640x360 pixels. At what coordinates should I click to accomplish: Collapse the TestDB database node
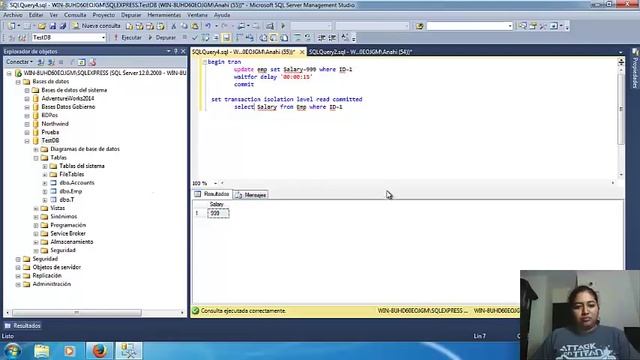tap(27, 141)
